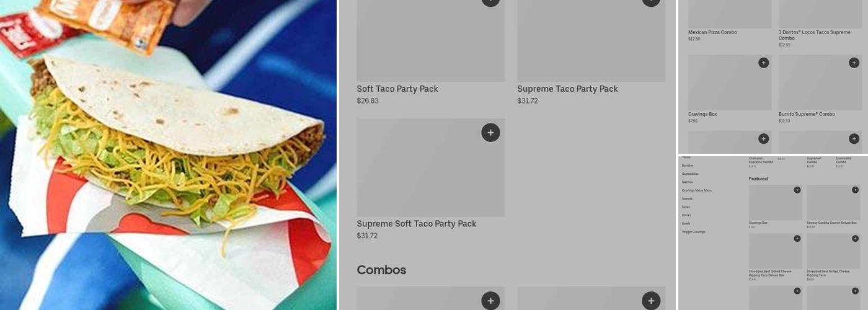The width and height of the screenshot is (868, 310).
Task: Go to the Cravings Value Menu category
Action: [697, 190]
